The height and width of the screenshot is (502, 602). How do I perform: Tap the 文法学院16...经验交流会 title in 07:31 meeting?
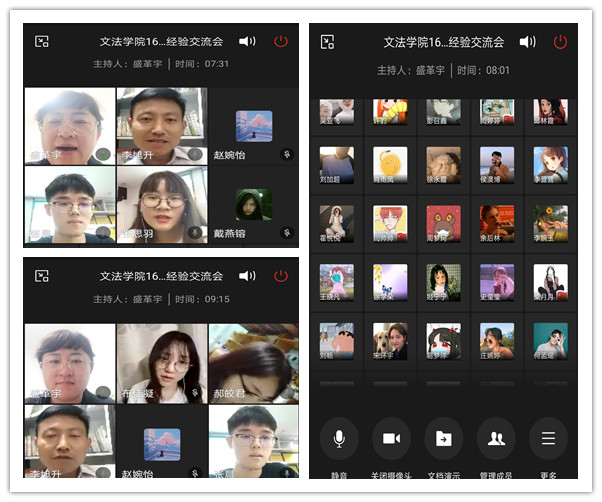click(161, 41)
